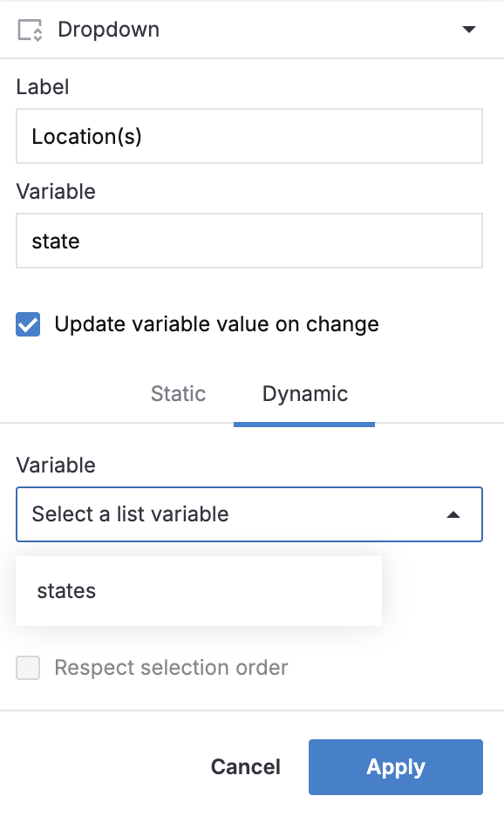Focus the Select a list variable field
The height and width of the screenshot is (816, 504).
tap(249, 514)
